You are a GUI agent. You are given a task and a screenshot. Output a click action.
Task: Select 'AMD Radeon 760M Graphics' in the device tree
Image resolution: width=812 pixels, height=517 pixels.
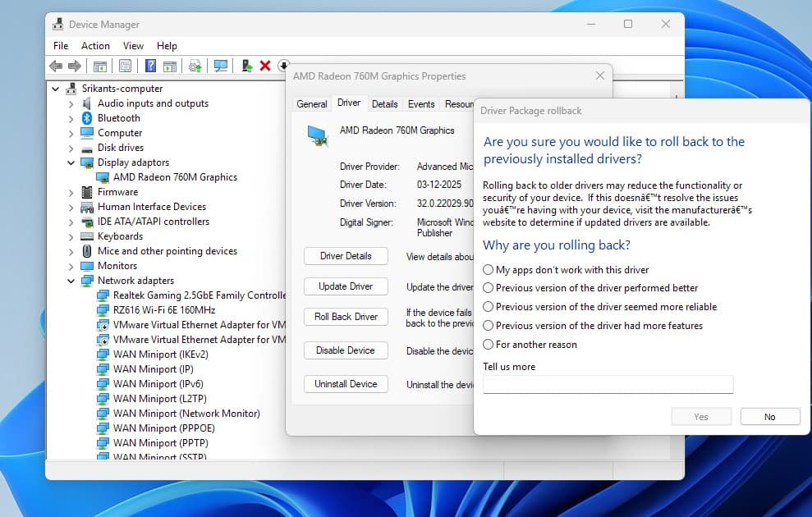tap(175, 177)
